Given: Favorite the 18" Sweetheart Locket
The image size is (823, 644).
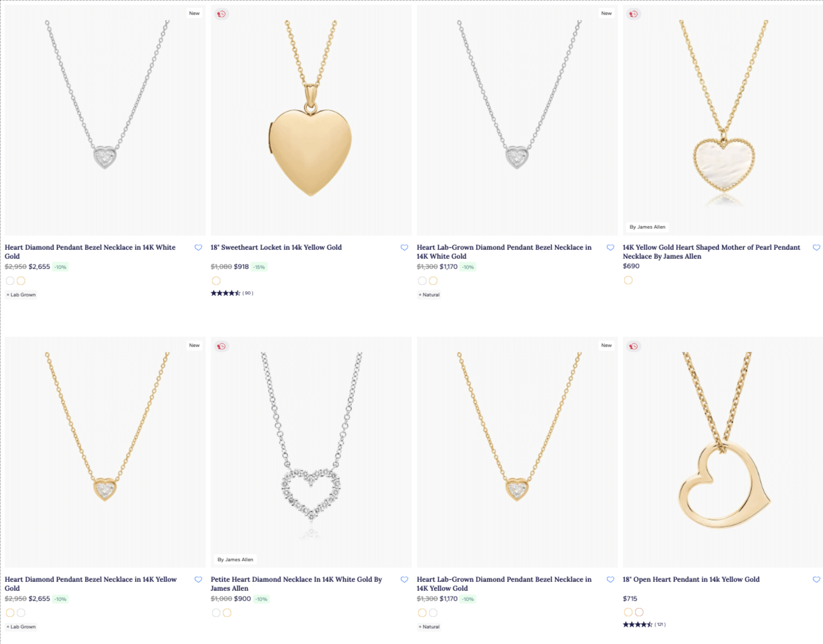Looking at the screenshot, I should (x=405, y=247).
